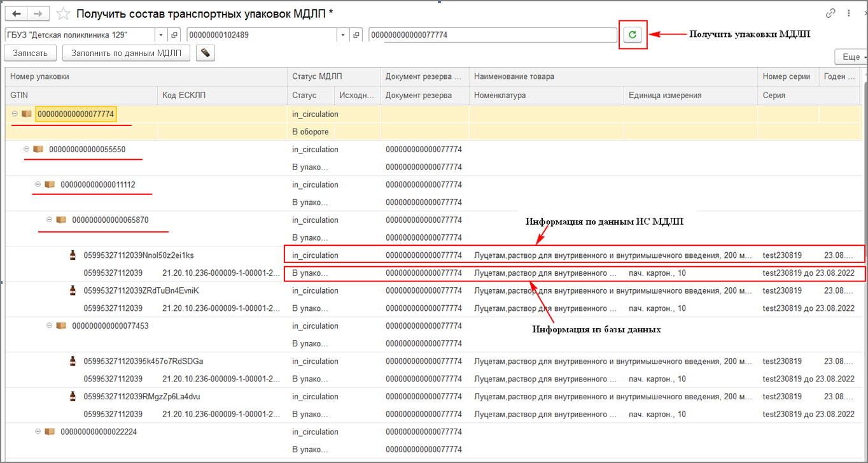Click box icon of package 000000000000011112

click(50, 185)
